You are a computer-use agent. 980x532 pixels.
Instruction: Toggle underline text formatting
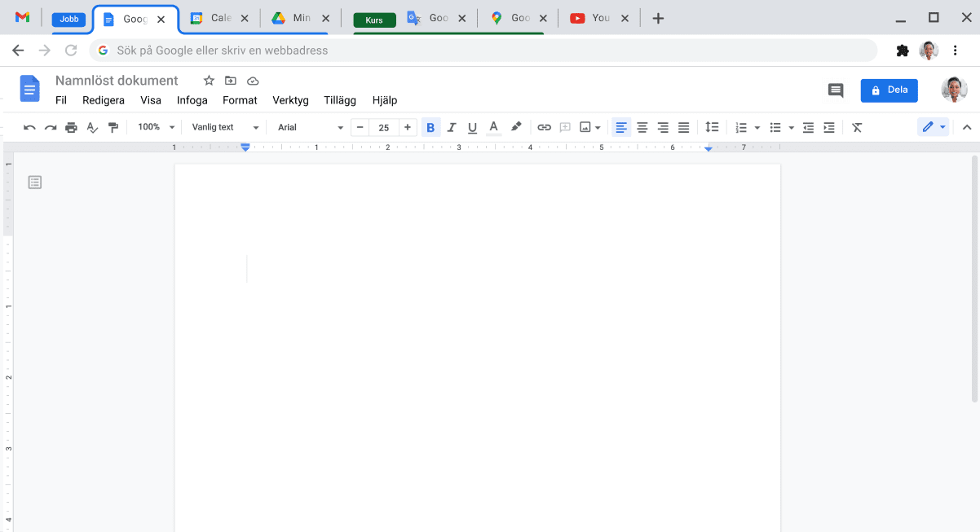(x=472, y=127)
